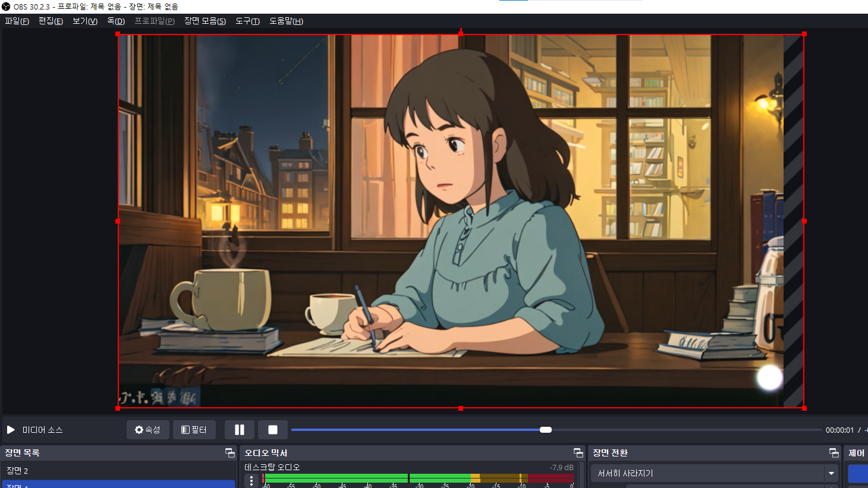This screenshot has height=488, width=868.
Task: Click the blue button in the 제어 panel
Action: [858, 474]
